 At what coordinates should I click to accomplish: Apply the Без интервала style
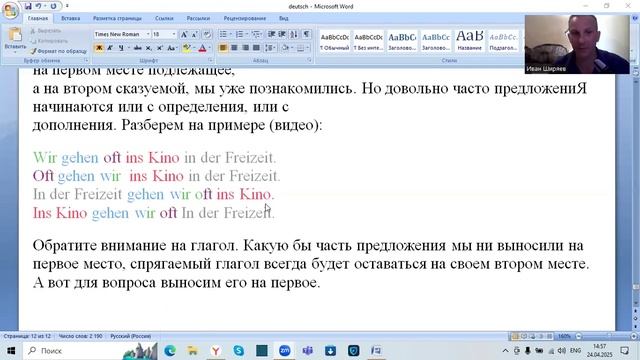pyautogui.click(x=368, y=41)
